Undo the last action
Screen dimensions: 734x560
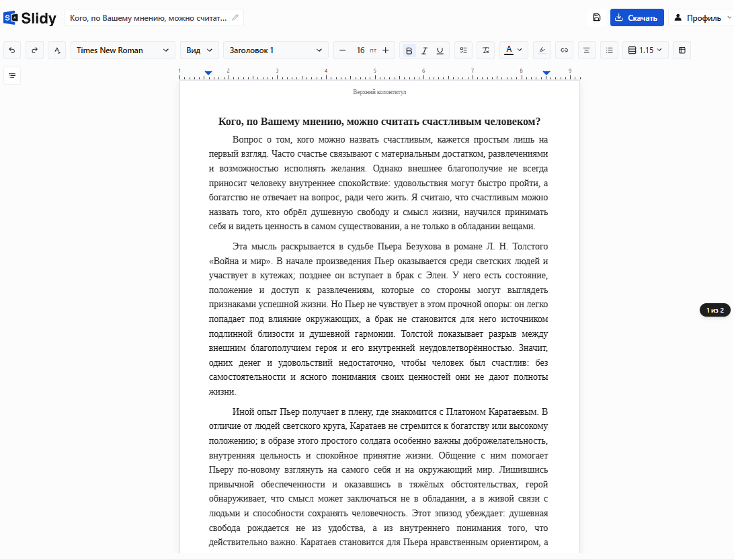(x=12, y=50)
